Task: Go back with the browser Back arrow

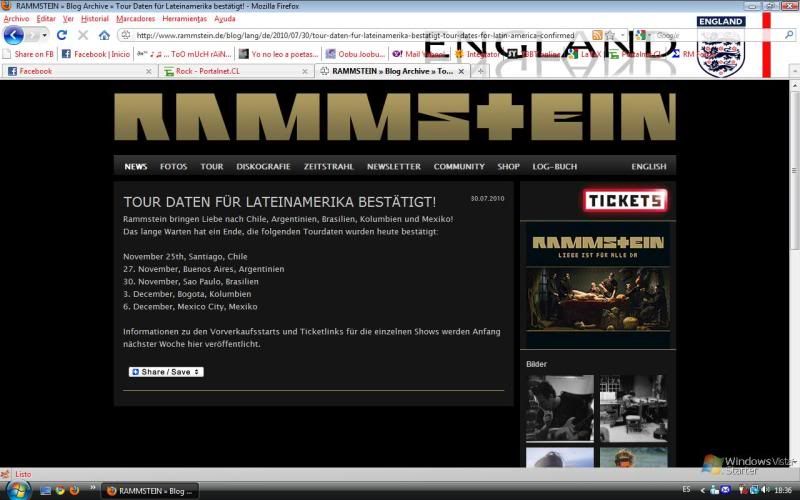Action: coord(13,35)
